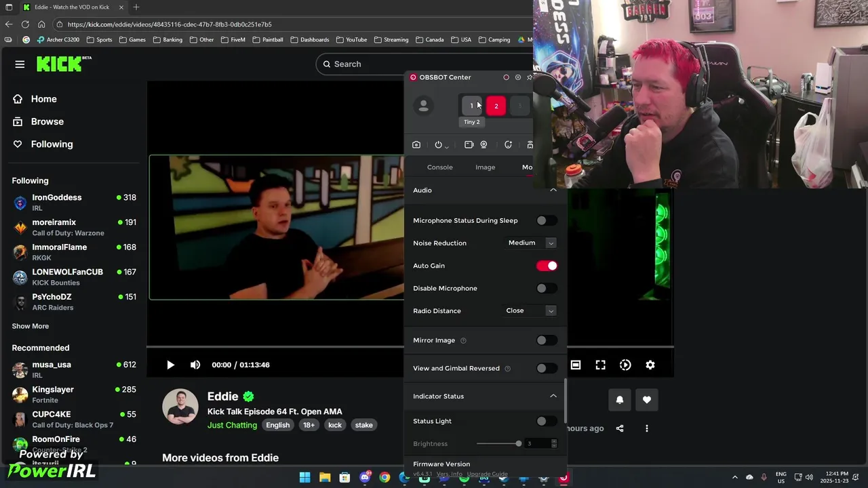This screenshot has width=868, height=488.
Task: Click the video thumbnail preview
Action: (277, 228)
